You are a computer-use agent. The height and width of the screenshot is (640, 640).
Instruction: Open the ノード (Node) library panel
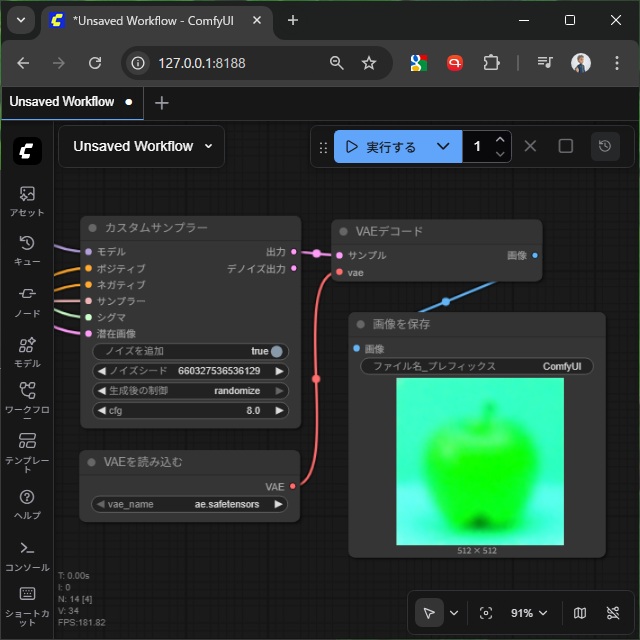click(27, 299)
